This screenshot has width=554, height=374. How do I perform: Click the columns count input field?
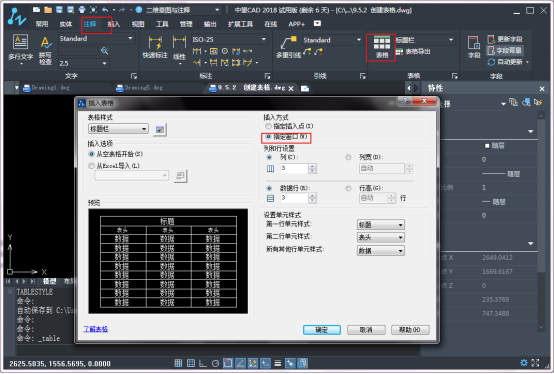click(x=294, y=168)
